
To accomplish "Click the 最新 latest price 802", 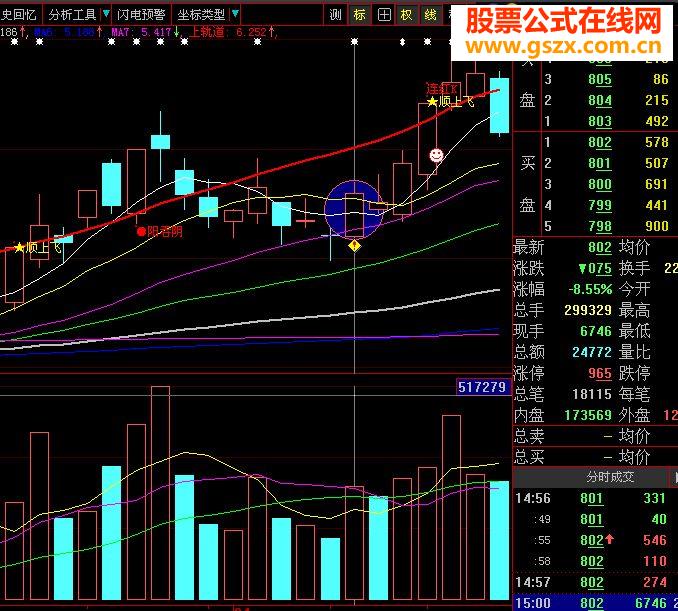I will click(600, 247).
